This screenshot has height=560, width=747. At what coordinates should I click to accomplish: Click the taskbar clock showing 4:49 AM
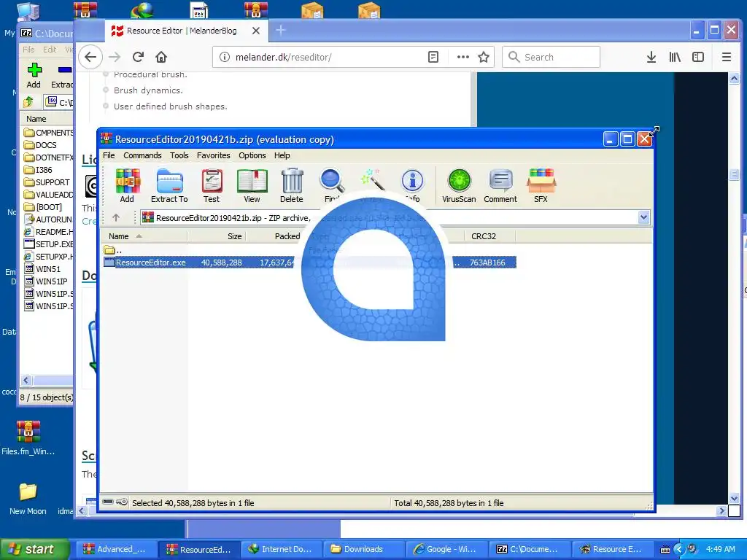tap(720, 549)
